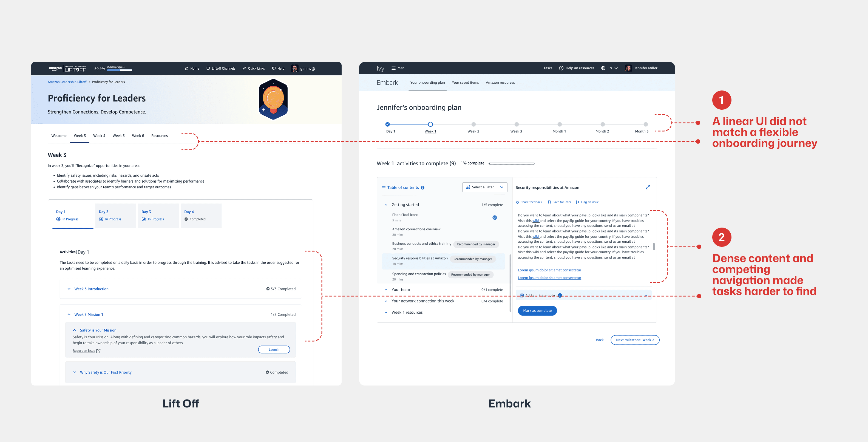The width and height of the screenshot is (868, 442).
Task: Switch to the Welcome tab
Action: click(x=59, y=136)
